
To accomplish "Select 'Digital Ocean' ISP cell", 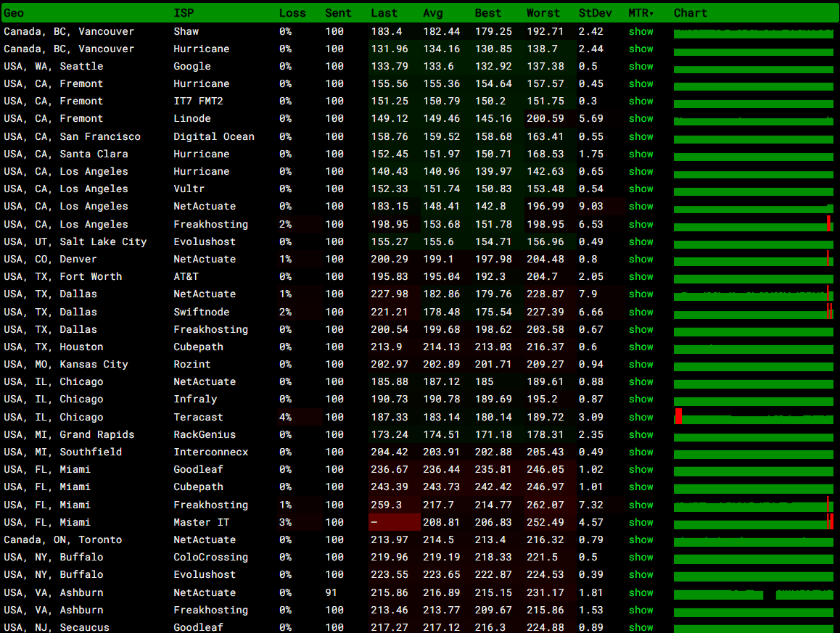I will tap(214, 136).
